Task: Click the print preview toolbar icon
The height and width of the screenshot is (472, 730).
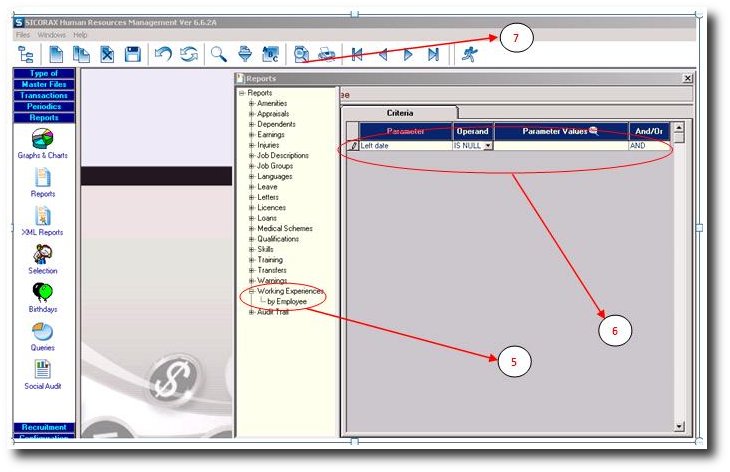Action: point(301,55)
